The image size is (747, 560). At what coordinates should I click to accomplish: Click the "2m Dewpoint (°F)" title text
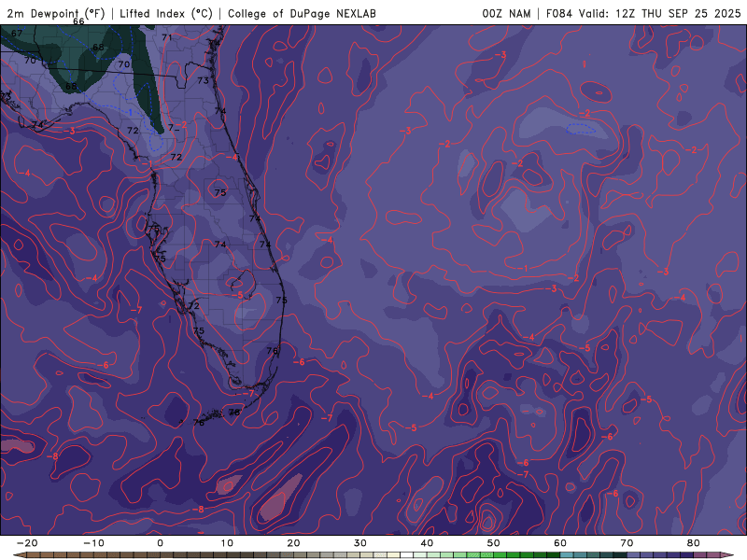(x=56, y=13)
